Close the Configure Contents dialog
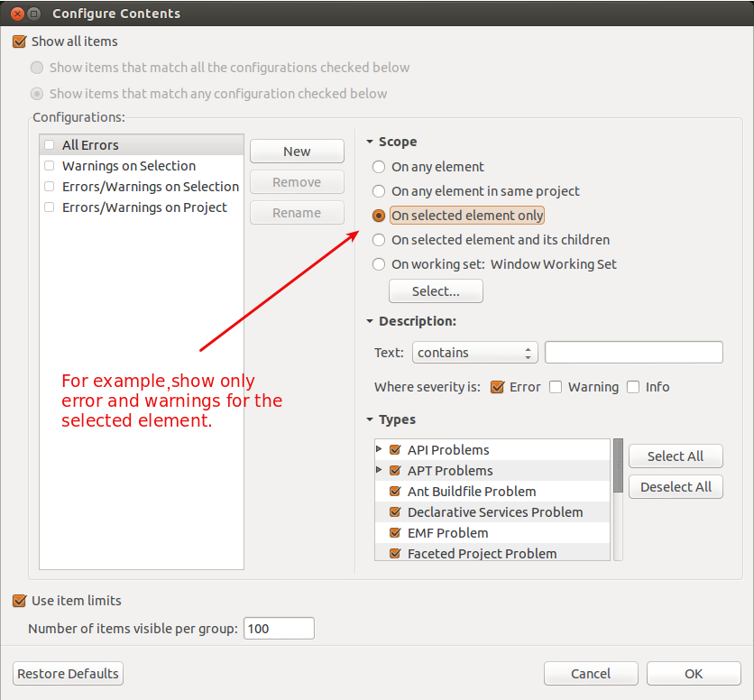 [17, 14]
